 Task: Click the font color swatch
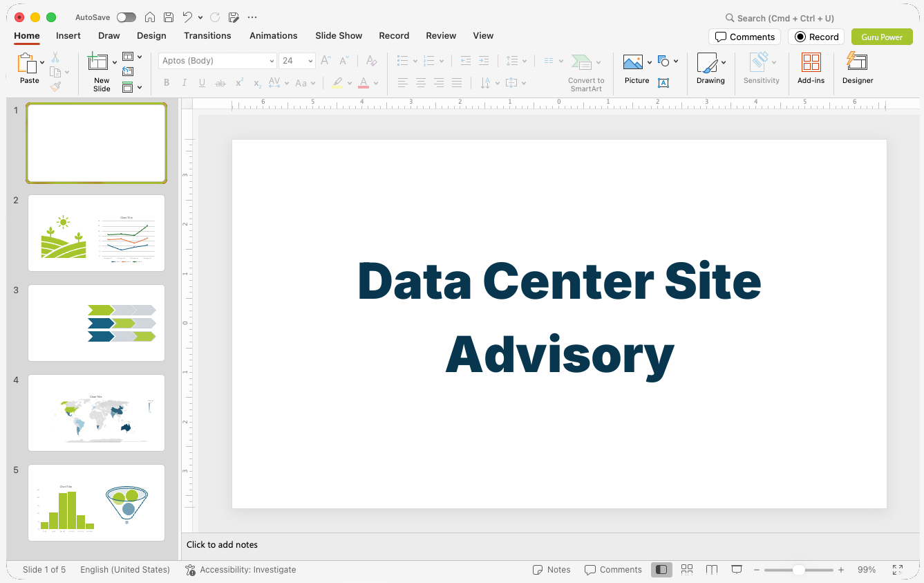click(364, 83)
